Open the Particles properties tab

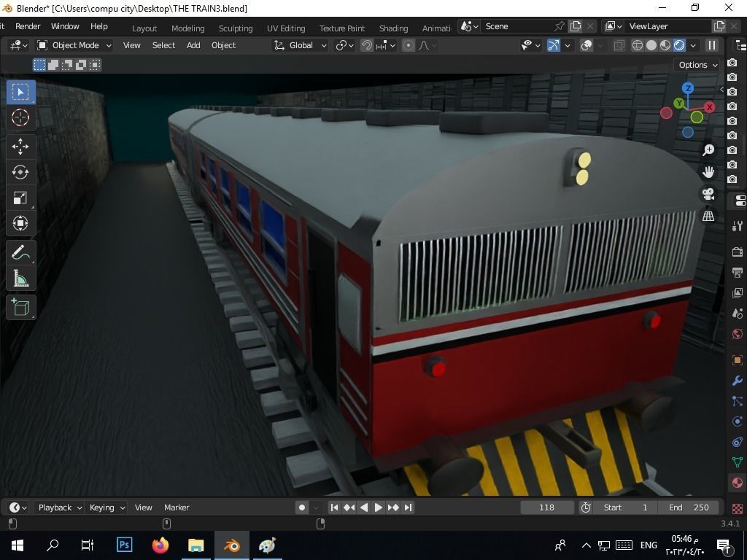(x=738, y=401)
